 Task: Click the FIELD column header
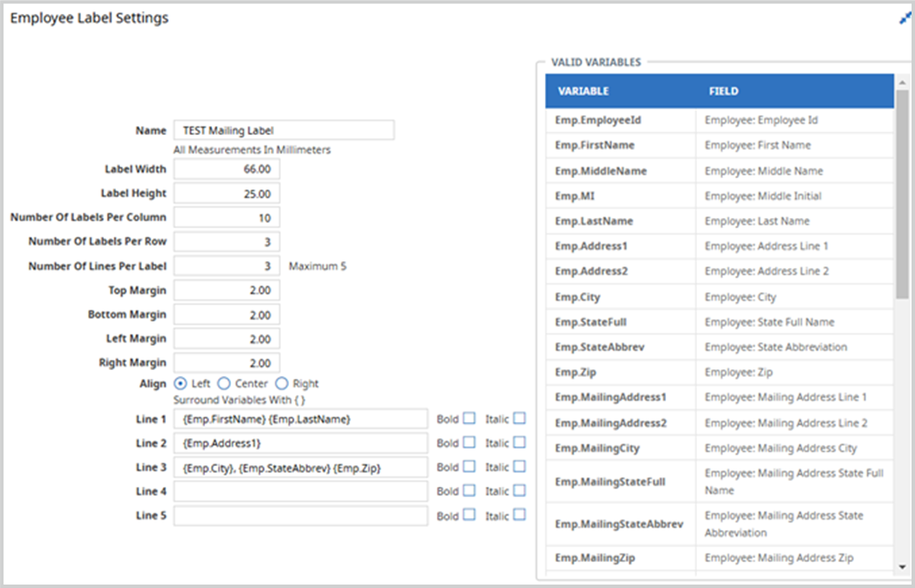795,91
